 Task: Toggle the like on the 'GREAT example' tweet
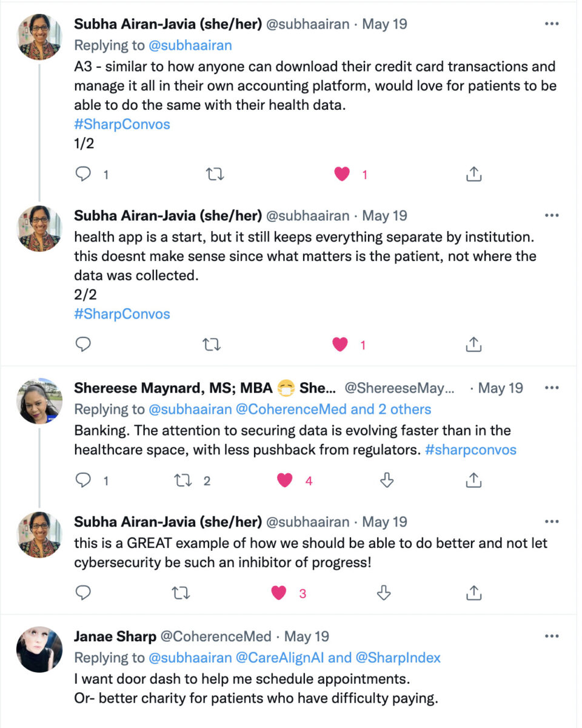click(279, 593)
